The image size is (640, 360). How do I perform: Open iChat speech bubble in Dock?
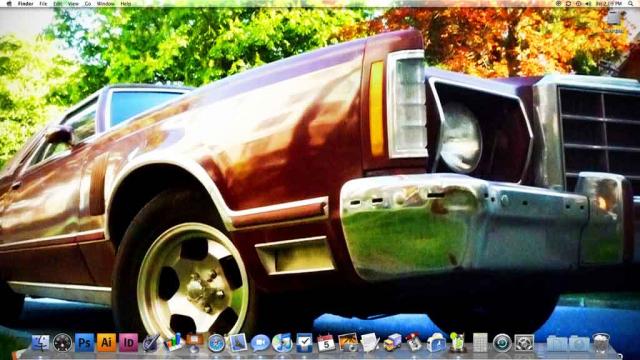260,343
